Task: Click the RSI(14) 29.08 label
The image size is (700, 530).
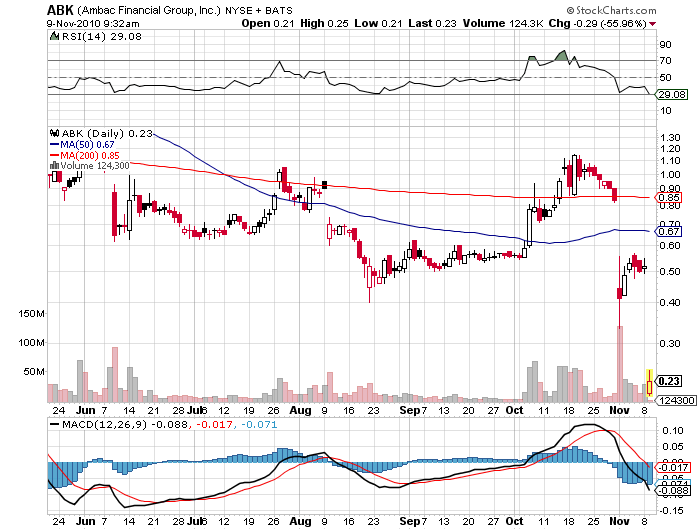Action: [x=101, y=36]
